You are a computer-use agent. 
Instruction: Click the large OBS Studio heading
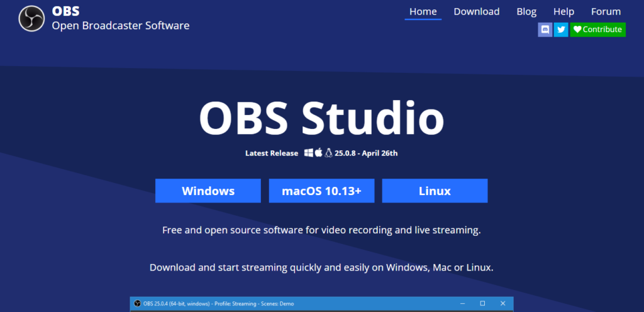click(x=321, y=118)
